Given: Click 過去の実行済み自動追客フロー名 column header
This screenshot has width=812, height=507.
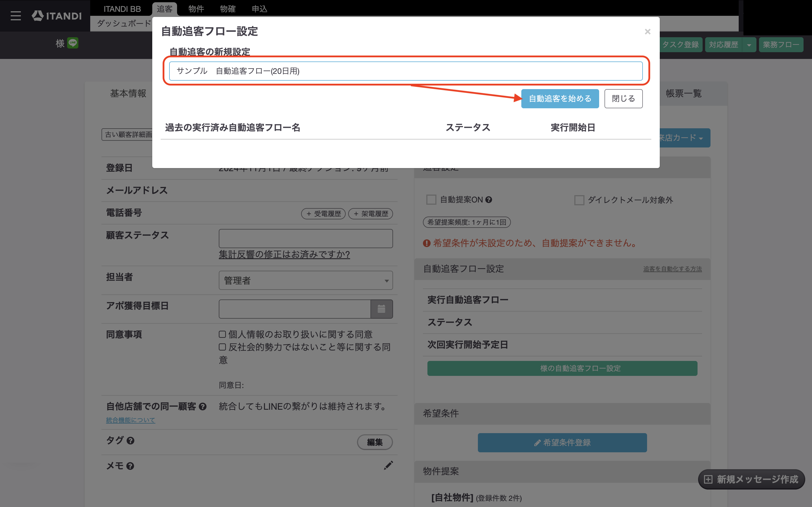Looking at the screenshot, I should coord(232,127).
